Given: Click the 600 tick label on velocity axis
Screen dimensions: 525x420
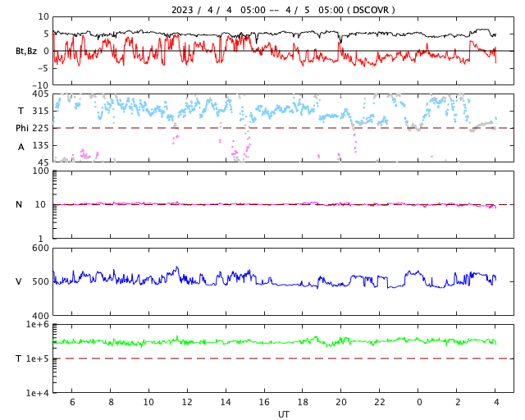Looking at the screenshot, I should pos(40,248).
